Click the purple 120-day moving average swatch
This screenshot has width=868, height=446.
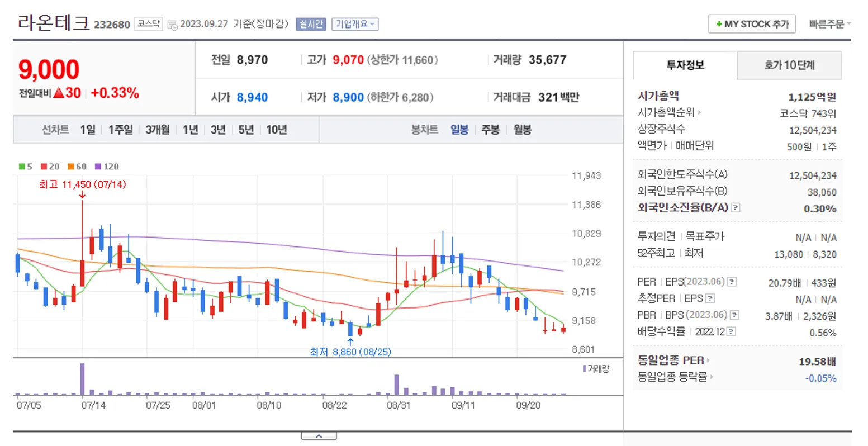[x=98, y=167]
